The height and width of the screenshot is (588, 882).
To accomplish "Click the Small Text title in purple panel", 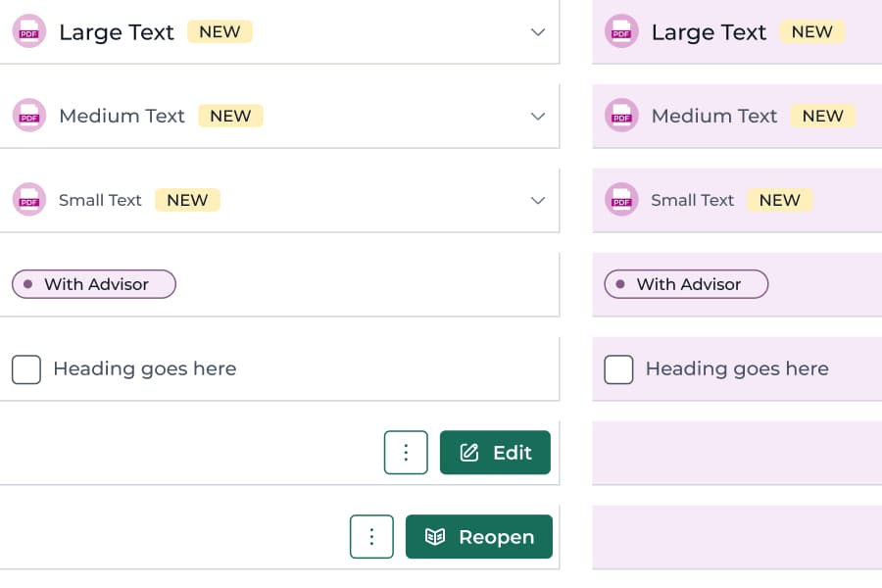I will pyautogui.click(x=693, y=200).
